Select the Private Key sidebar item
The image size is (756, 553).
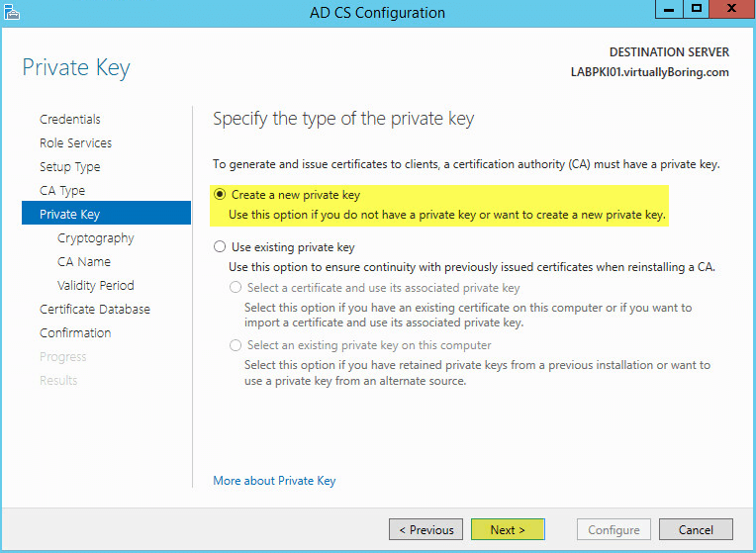point(69,215)
